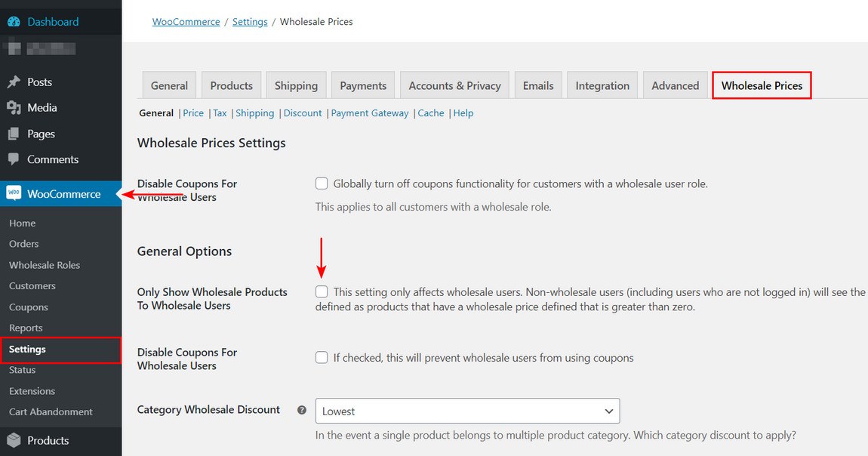Switch to the Payments tab

pos(363,85)
